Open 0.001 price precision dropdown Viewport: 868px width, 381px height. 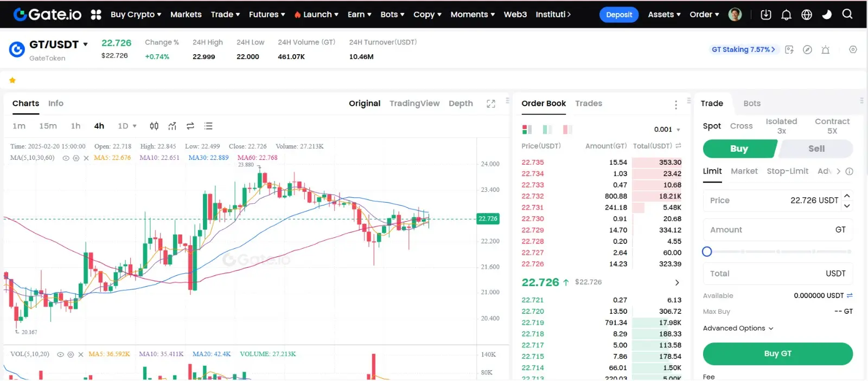click(x=667, y=130)
